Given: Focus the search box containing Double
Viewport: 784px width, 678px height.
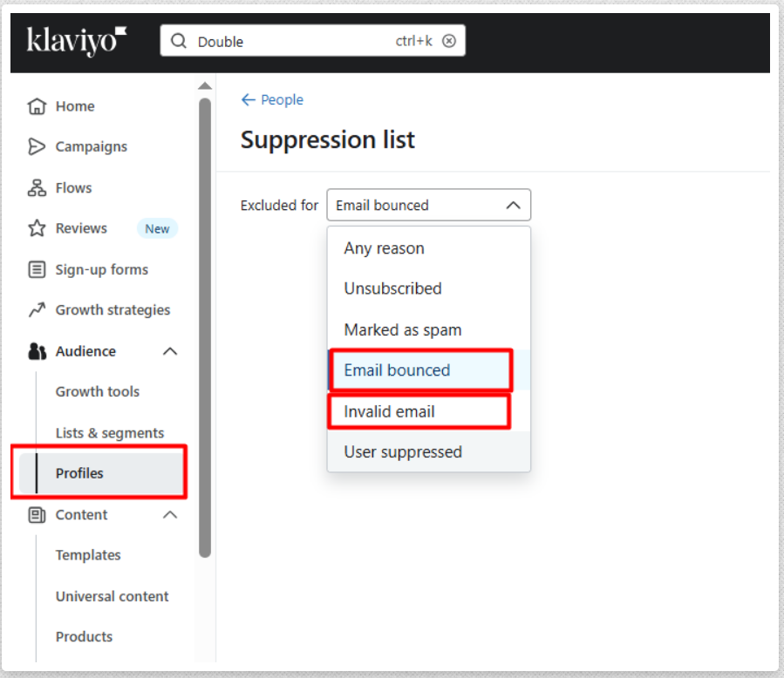Looking at the screenshot, I should [x=312, y=40].
